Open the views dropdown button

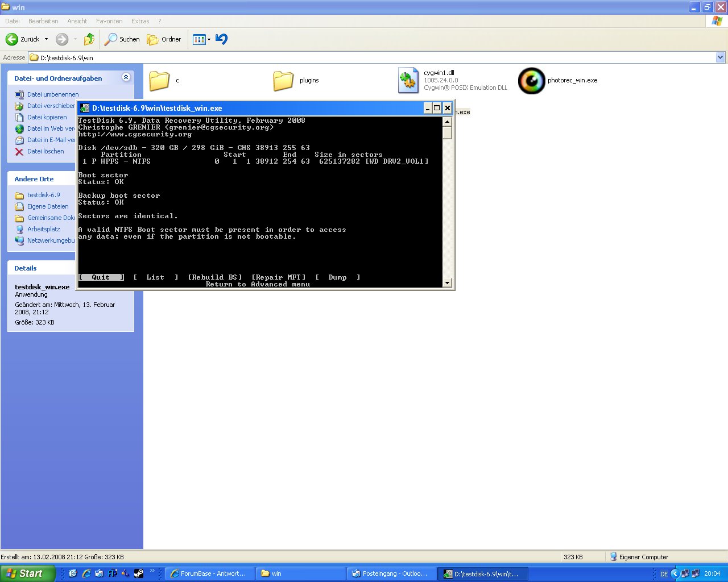(x=201, y=39)
